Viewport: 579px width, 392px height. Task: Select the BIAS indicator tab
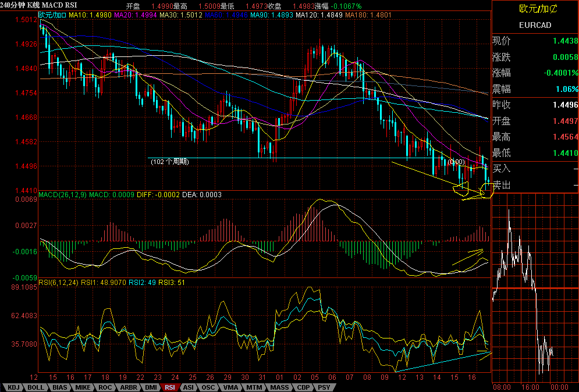tap(60, 387)
